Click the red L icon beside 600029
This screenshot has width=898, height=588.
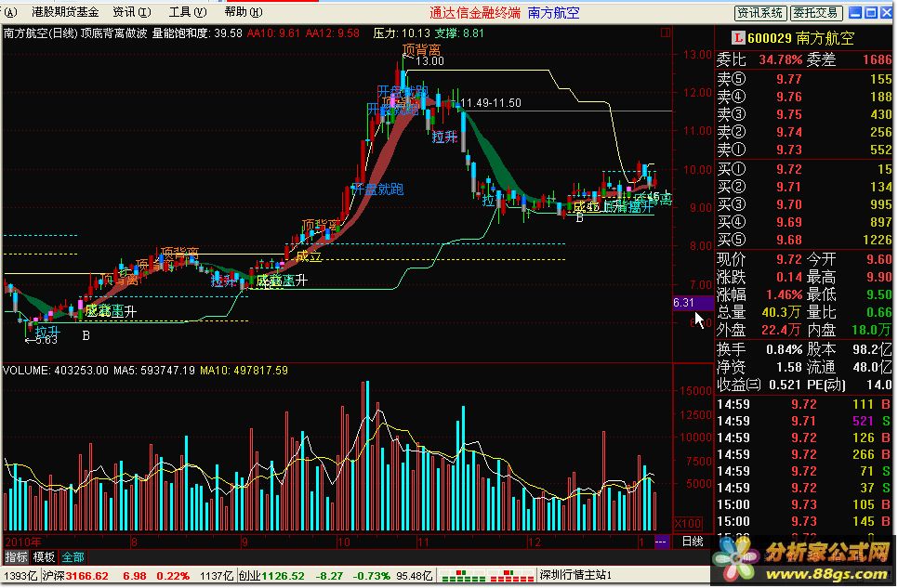coord(738,38)
